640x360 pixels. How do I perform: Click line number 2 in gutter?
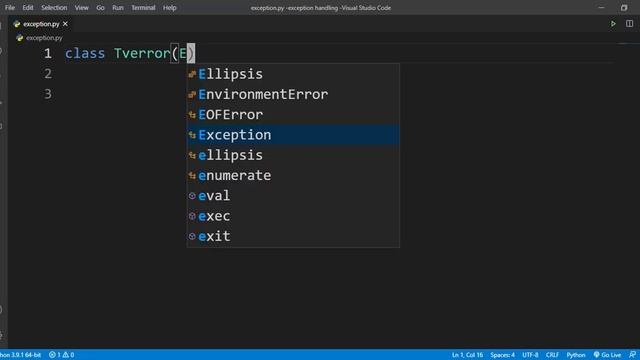point(48,74)
